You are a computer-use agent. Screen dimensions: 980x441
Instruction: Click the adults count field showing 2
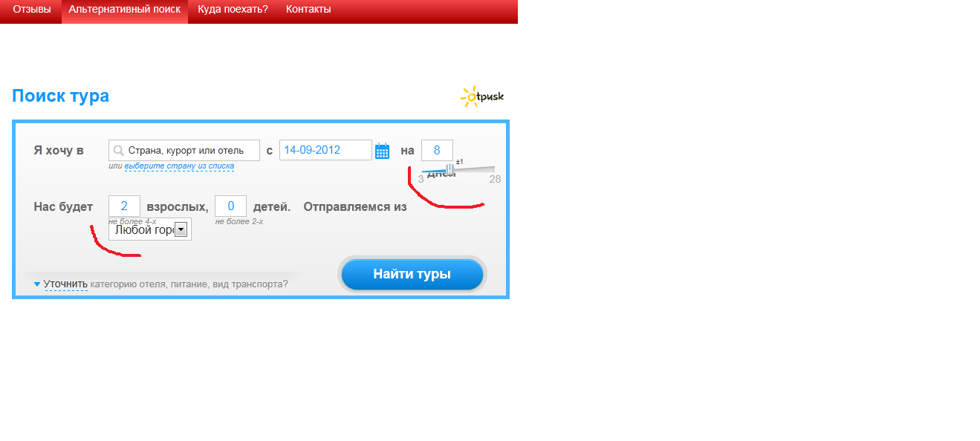pos(124,206)
